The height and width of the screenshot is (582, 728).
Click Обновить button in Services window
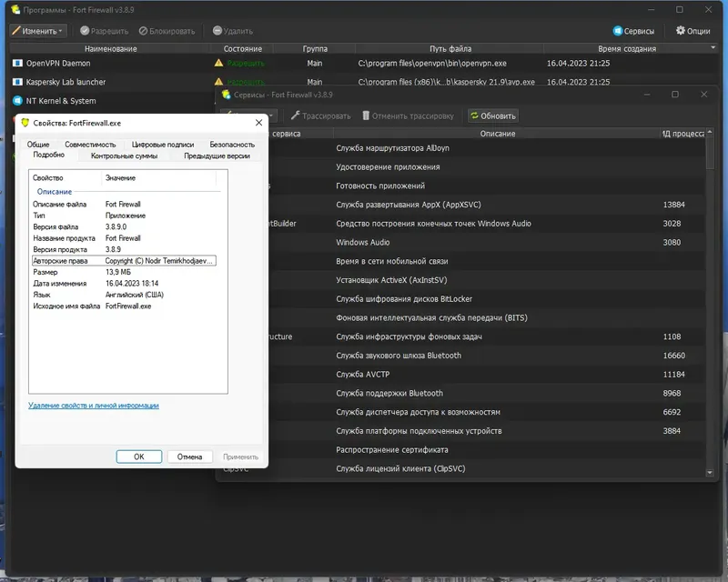pos(493,116)
